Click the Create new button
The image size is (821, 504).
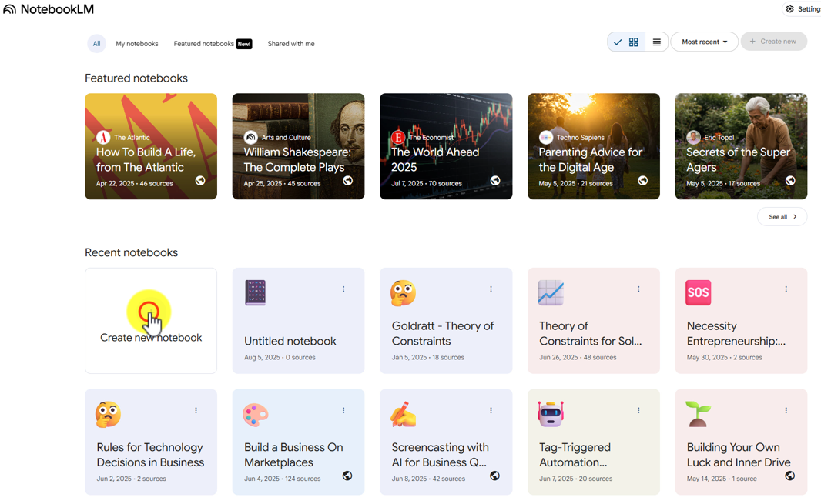(773, 42)
